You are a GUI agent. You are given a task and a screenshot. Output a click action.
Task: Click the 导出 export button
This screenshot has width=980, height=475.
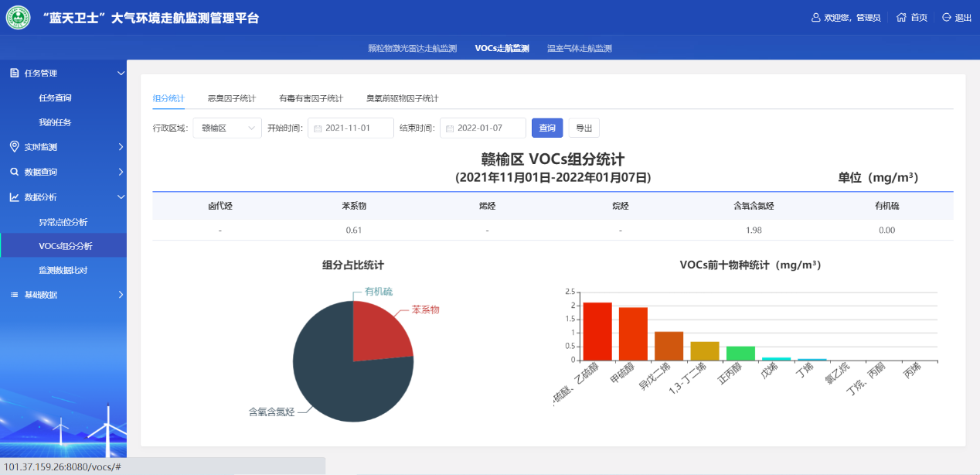pos(584,128)
